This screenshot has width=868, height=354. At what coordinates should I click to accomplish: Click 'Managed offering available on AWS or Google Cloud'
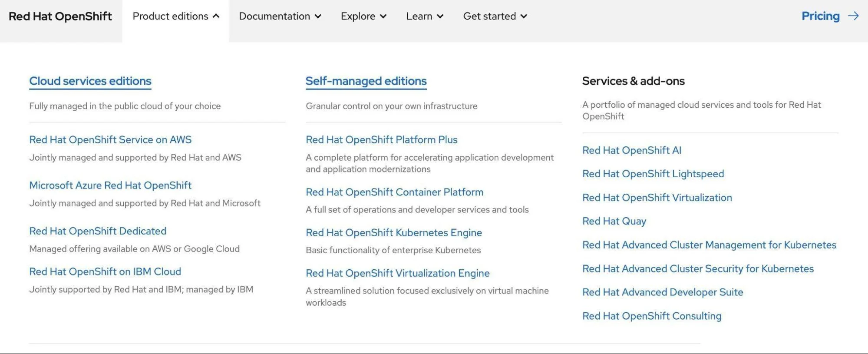tap(135, 249)
